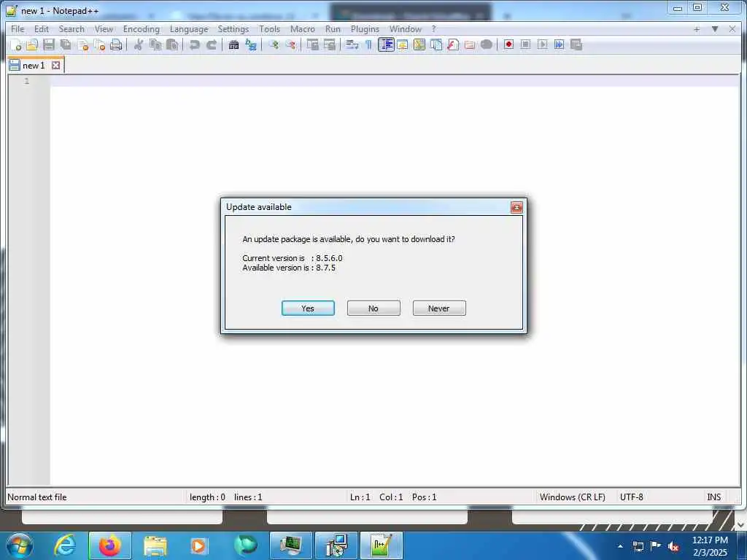Click the UTF-8 encoding status field

click(x=632, y=497)
